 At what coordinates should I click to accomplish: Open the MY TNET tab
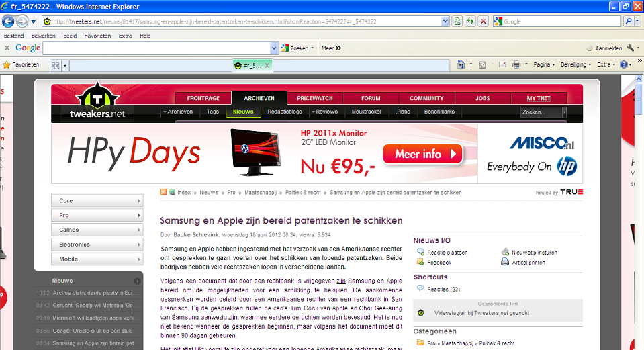coord(539,98)
